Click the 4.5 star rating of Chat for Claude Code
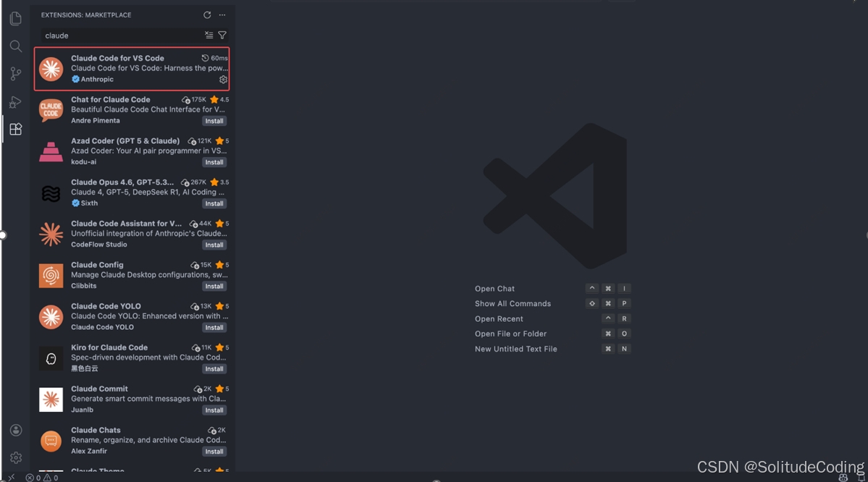This screenshot has width=868, height=482. point(219,100)
